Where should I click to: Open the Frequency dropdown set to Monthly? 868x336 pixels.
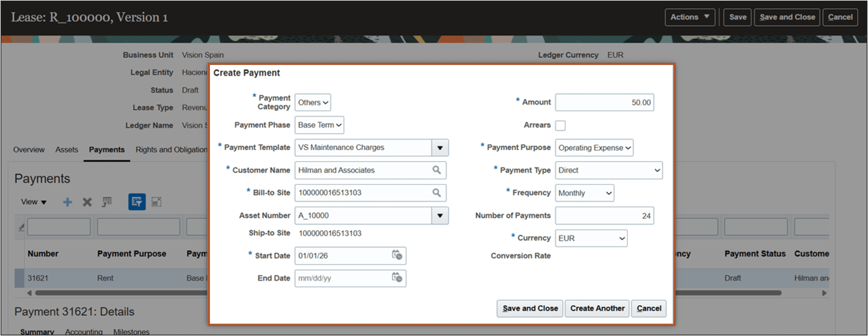tap(584, 193)
